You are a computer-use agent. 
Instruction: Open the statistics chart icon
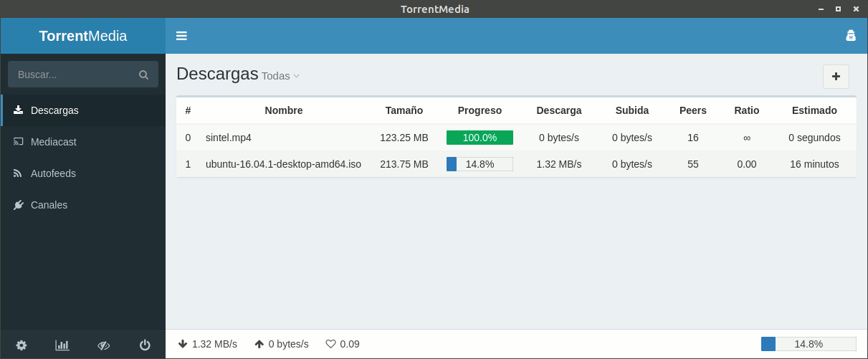[62, 345]
